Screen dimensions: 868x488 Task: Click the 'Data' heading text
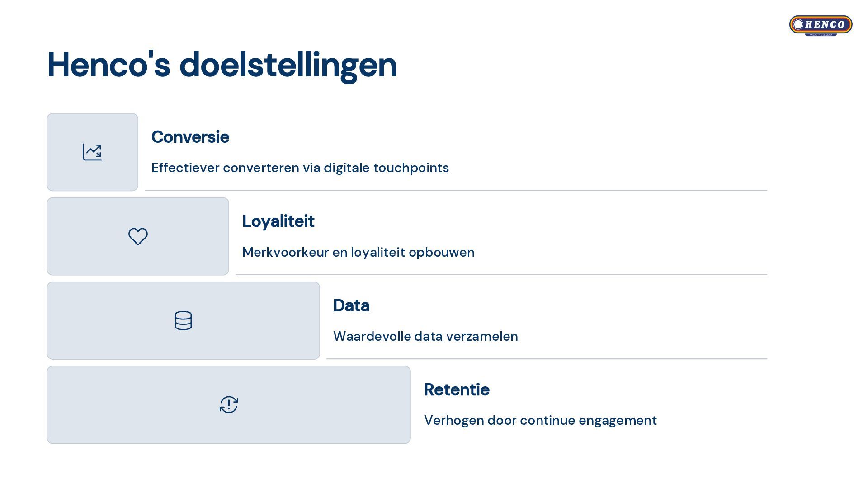point(351,305)
